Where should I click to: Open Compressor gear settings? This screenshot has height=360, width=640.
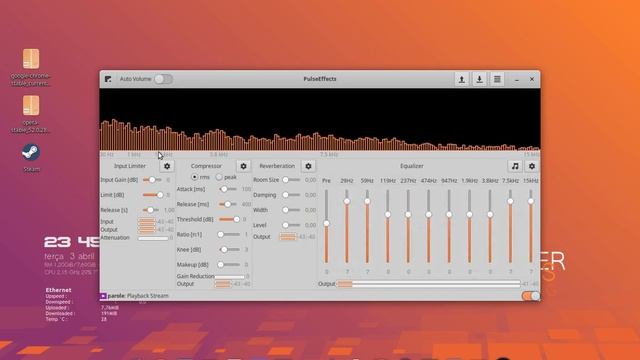243,166
